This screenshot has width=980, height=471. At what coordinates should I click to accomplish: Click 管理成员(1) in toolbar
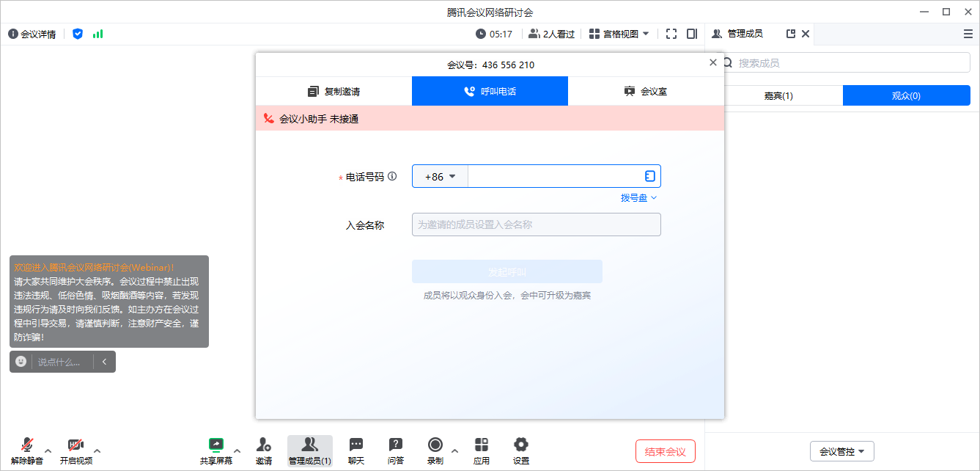tap(310, 450)
